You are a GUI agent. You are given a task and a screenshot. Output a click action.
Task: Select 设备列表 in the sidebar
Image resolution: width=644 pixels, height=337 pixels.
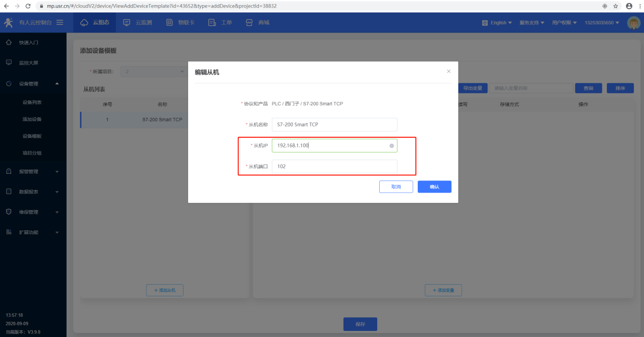[32, 102]
